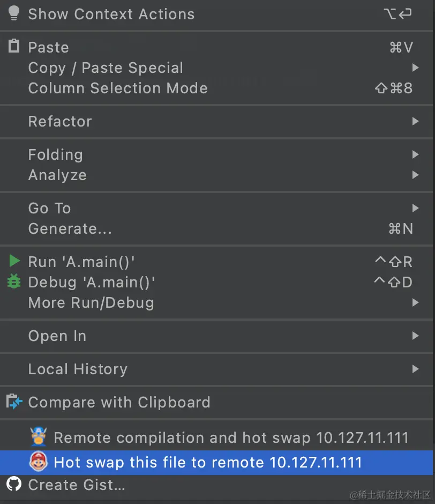This screenshot has height=504, width=435.
Task: Click the green Run triangle icon
Action: (14, 261)
